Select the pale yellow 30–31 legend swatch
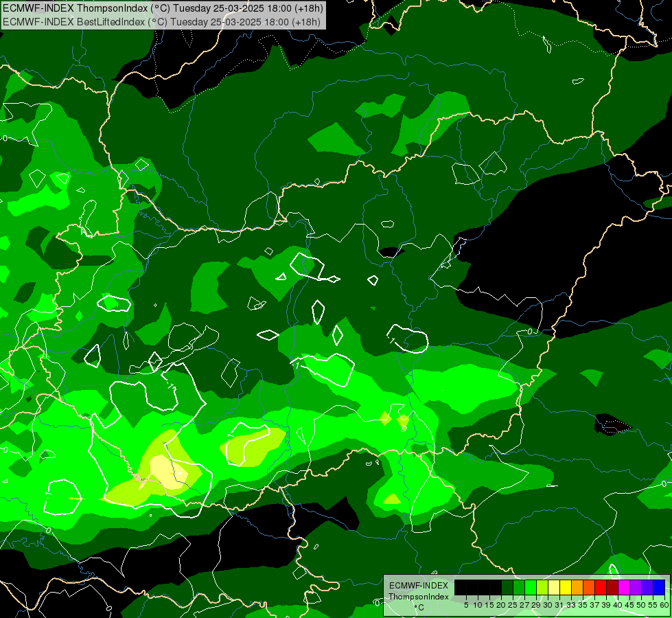The height and width of the screenshot is (618, 672). pos(554,587)
